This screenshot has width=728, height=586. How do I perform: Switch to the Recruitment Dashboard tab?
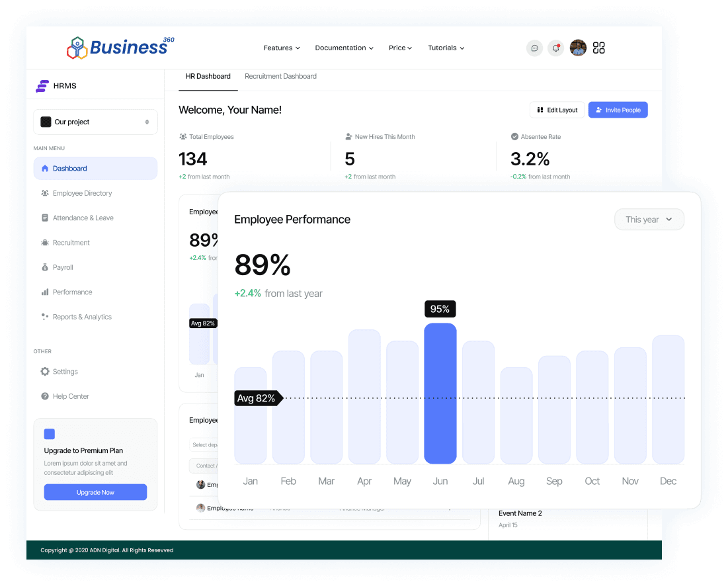280,76
